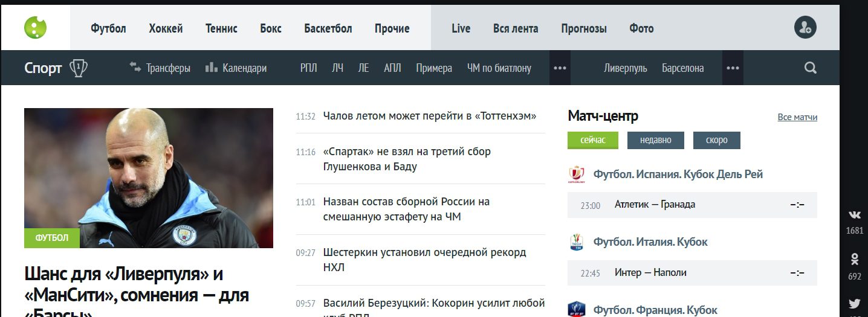Open the Прогнозы section
The width and height of the screenshot is (868, 317).
pyautogui.click(x=584, y=28)
